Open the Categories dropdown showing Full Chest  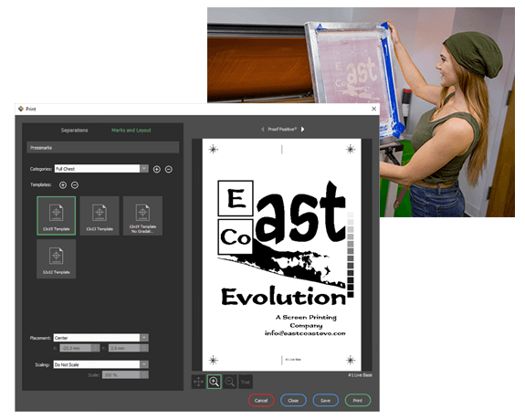coord(101,169)
